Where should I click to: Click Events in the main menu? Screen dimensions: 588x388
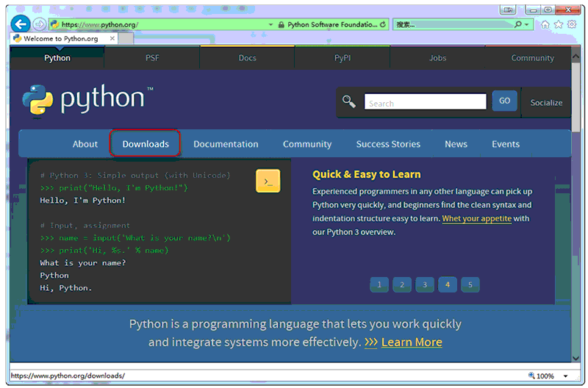pyautogui.click(x=506, y=144)
